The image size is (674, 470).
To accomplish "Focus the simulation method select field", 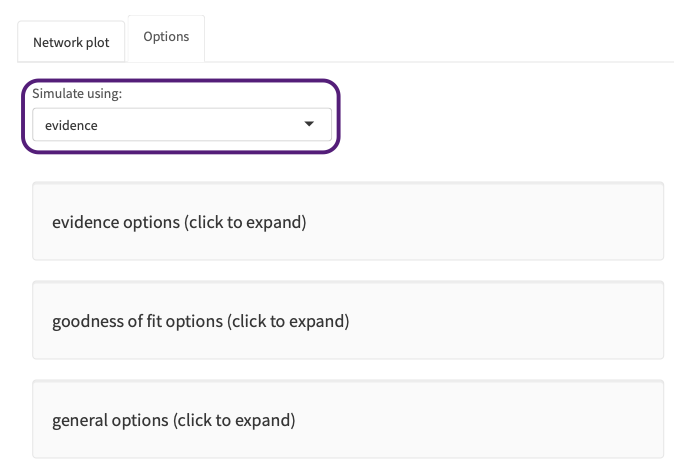I will coord(181,125).
